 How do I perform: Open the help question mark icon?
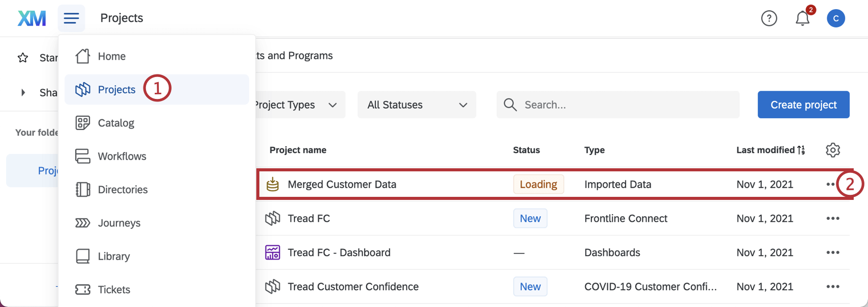coord(769,18)
